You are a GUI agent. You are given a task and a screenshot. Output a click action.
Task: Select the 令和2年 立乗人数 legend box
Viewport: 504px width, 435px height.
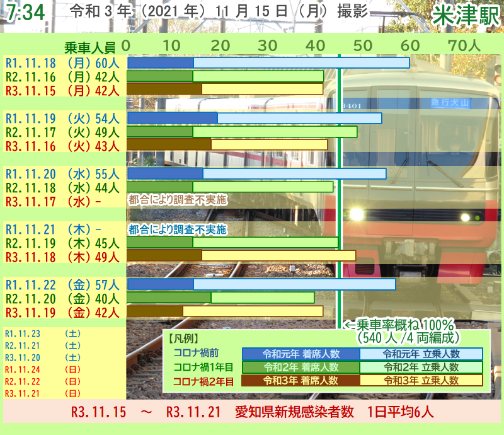(x=421, y=368)
